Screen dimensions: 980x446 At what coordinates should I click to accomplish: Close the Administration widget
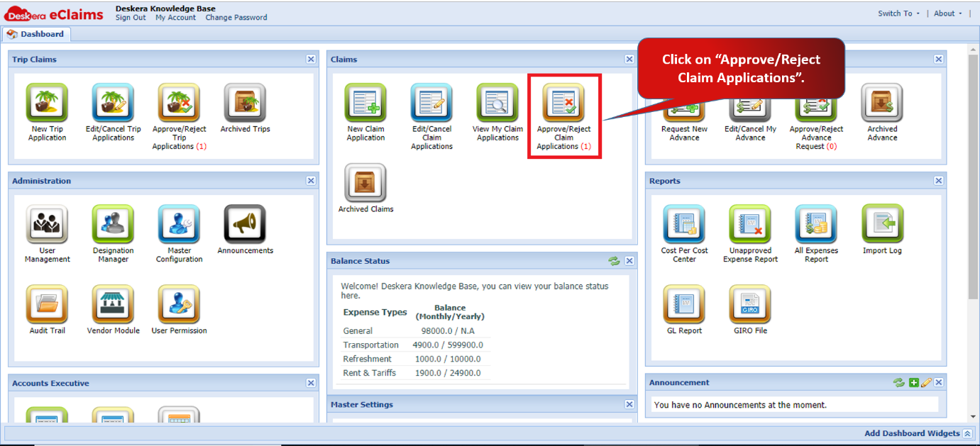click(x=311, y=181)
